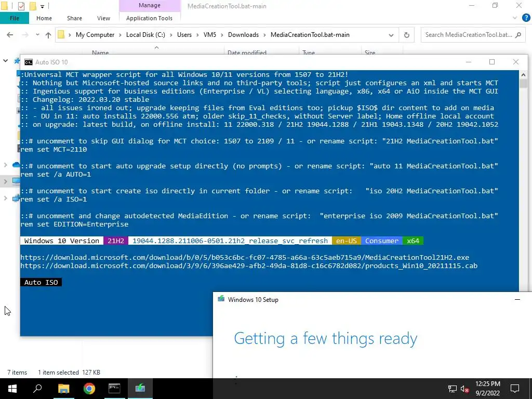Sort by the Name column header

100,52
